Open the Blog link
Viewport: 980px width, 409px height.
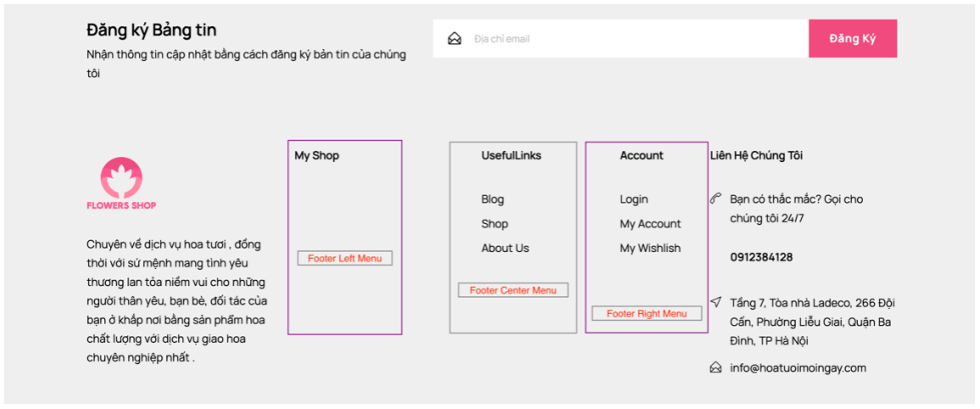493,199
